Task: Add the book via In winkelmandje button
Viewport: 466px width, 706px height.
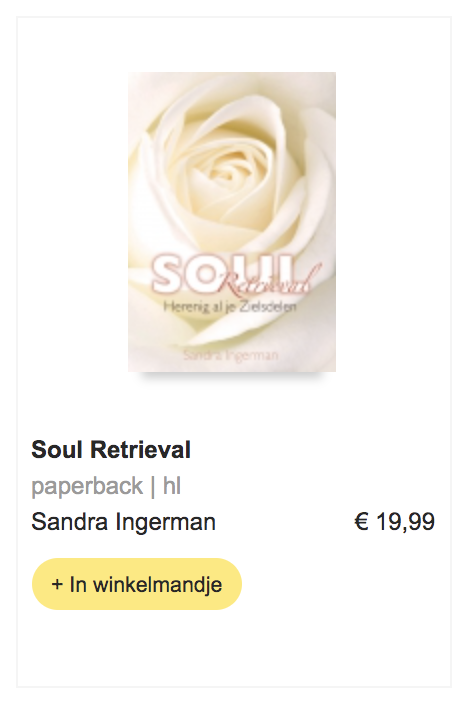Action: 137,584
